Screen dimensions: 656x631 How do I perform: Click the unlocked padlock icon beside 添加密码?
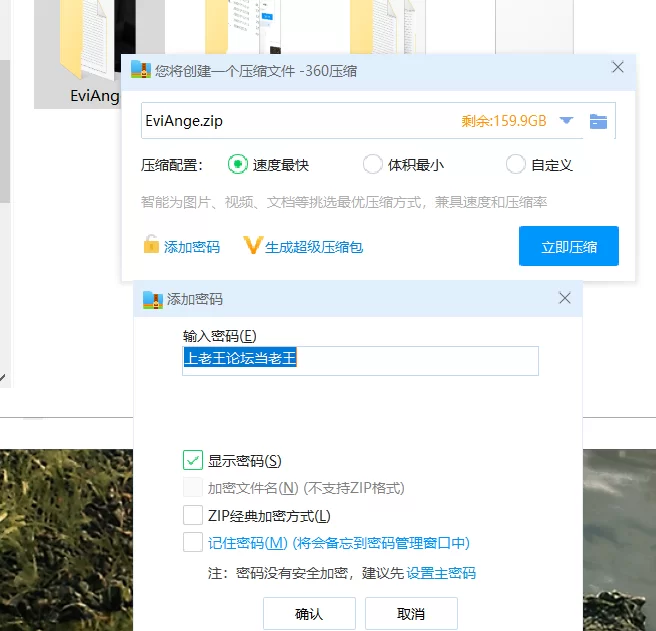coord(151,245)
